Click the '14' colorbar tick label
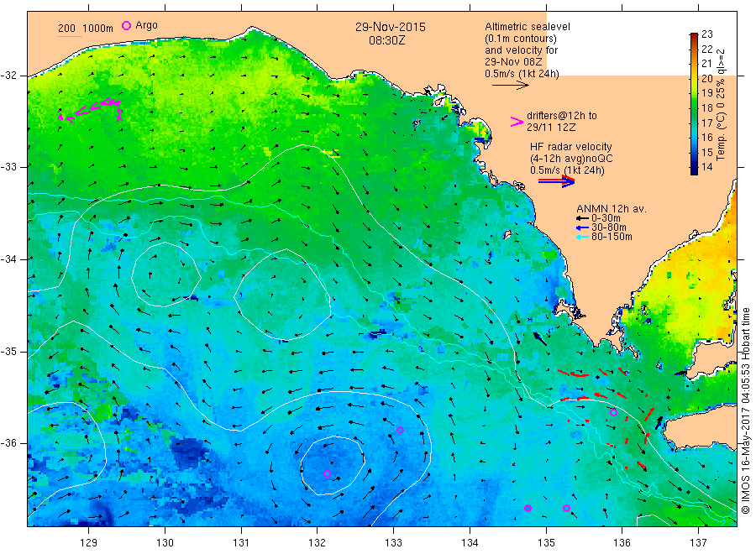 click(706, 167)
